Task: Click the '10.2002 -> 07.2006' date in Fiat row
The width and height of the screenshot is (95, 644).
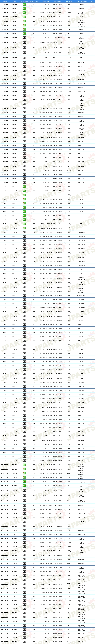Action: click(x=46, y=453)
